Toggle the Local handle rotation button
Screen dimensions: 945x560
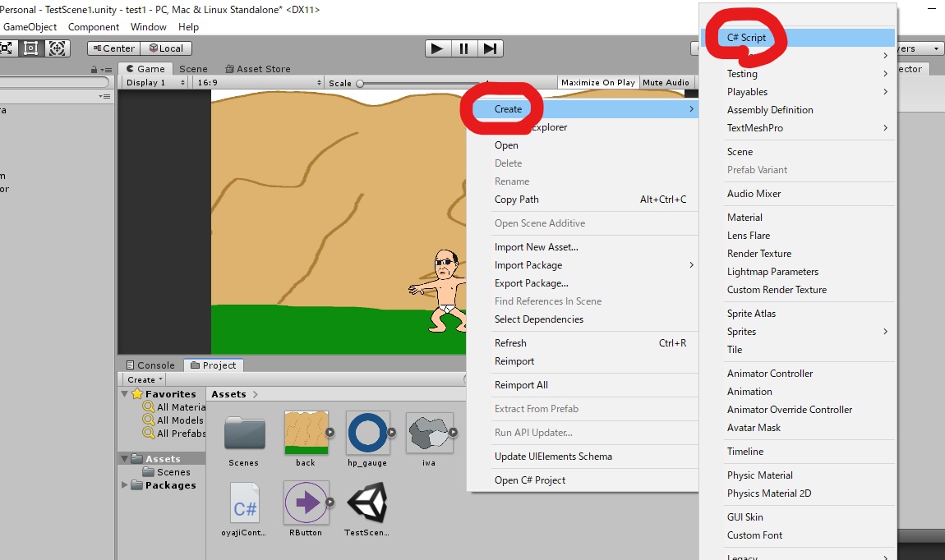(x=166, y=48)
